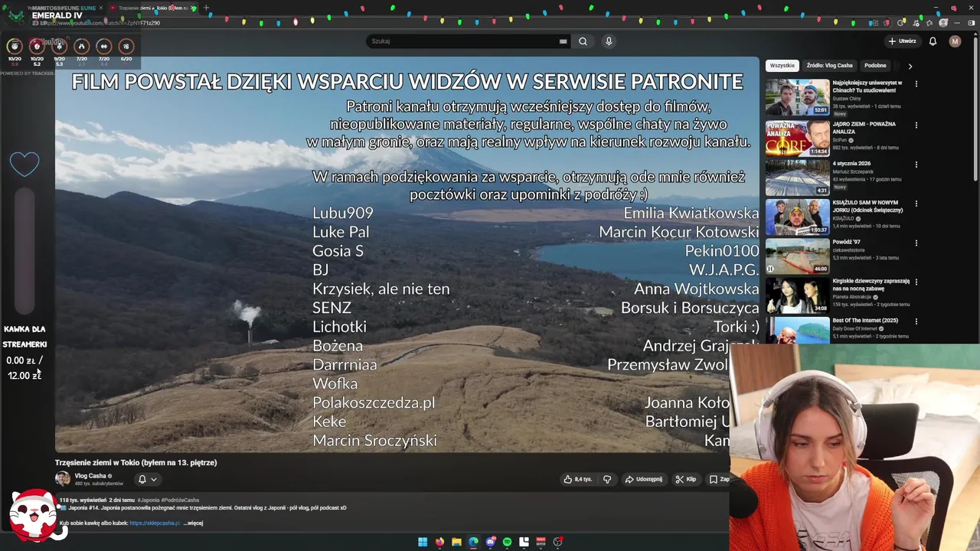Open options for '4 stycznia 2026' video
980x551 pixels.
[x=916, y=165]
